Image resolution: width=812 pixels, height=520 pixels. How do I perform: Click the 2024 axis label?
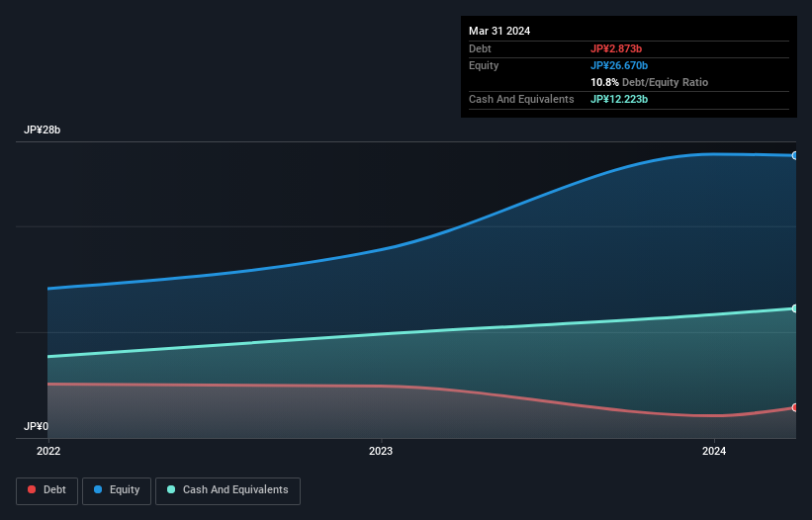click(714, 451)
